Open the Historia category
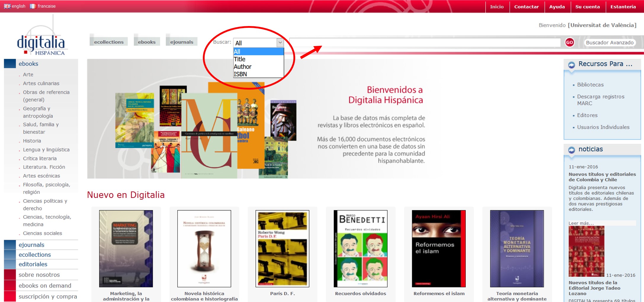 coord(32,141)
